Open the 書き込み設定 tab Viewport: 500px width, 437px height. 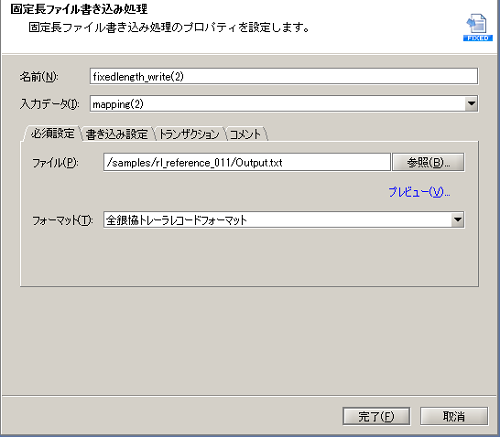117,134
